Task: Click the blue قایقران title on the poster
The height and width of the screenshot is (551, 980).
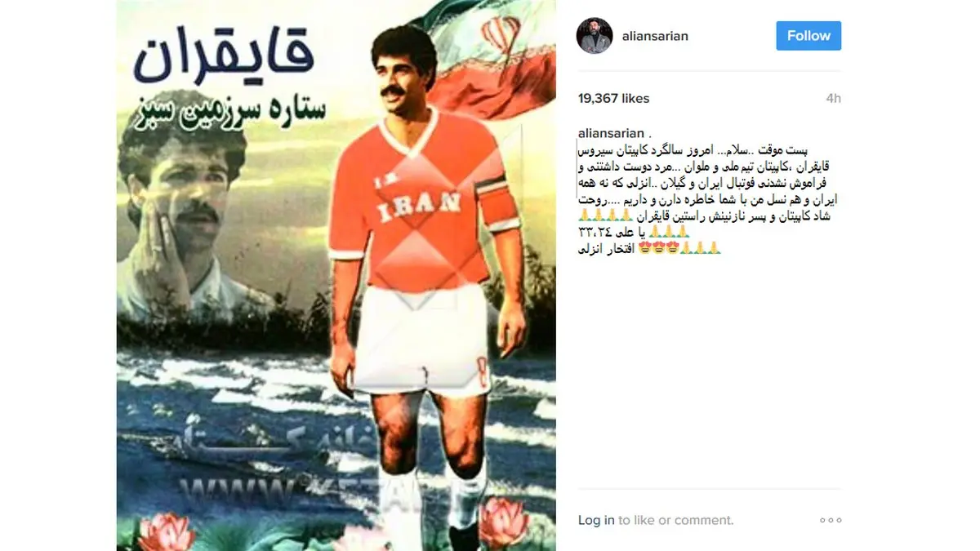Action: (223, 60)
